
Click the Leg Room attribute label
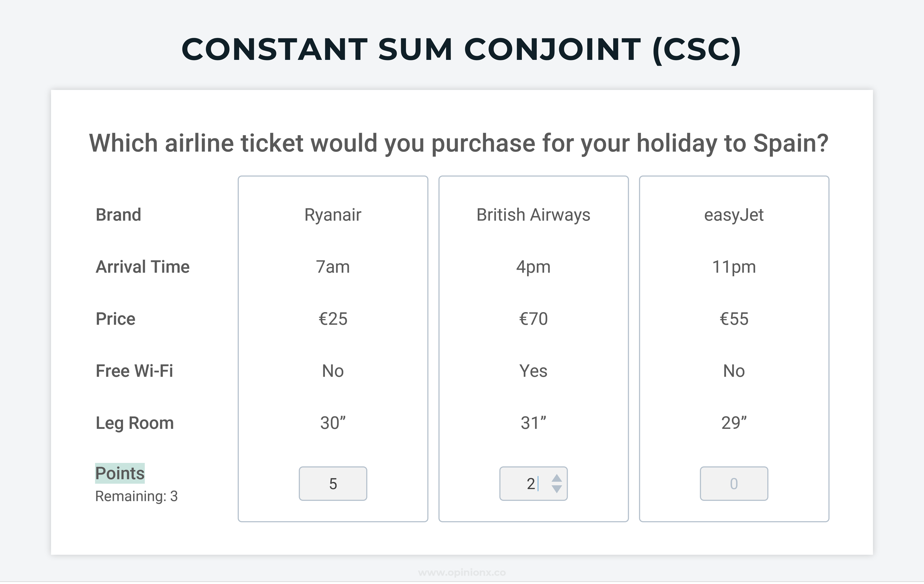pos(135,423)
